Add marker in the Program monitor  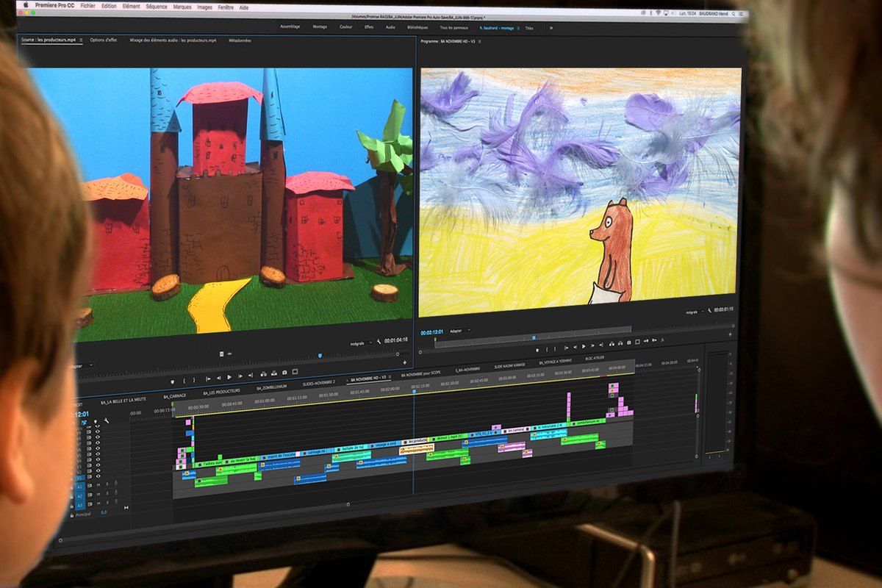click(537, 350)
